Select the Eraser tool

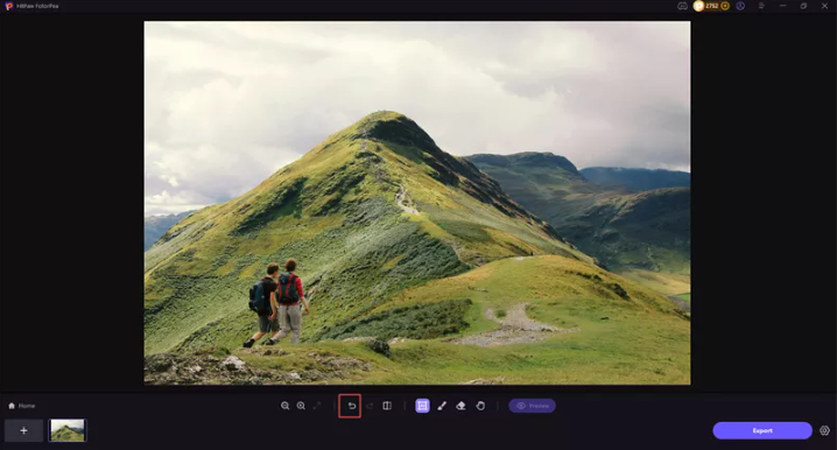pos(461,406)
